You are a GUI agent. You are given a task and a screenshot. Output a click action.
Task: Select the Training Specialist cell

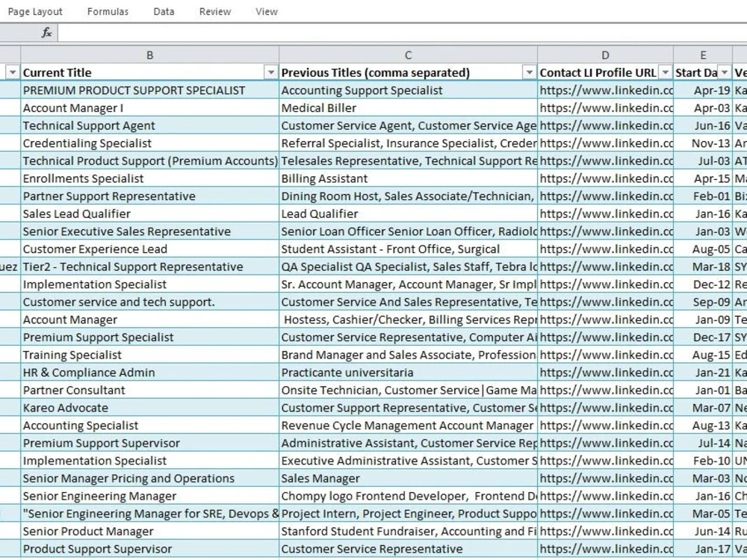pos(149,355)
